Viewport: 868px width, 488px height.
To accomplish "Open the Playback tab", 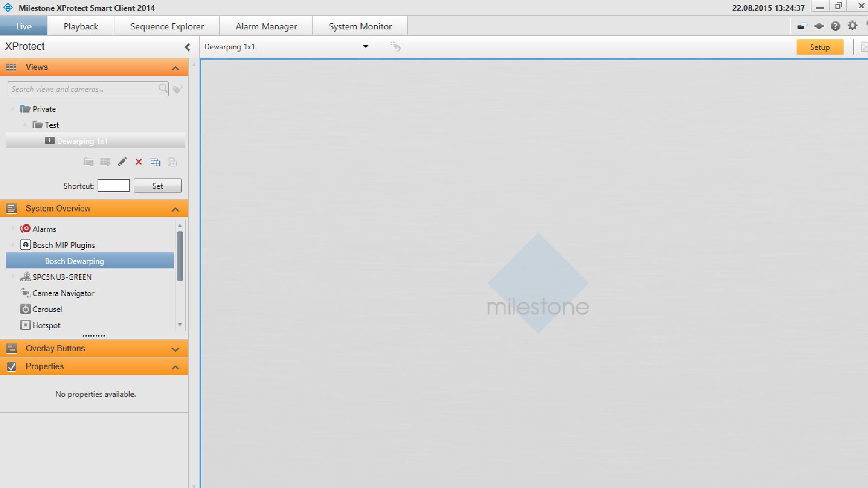I will click(81, 26).
